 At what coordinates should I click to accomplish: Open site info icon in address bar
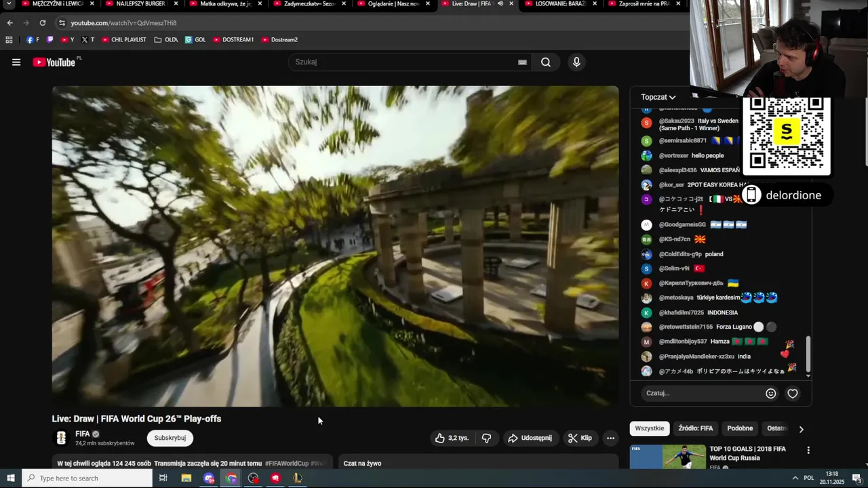click(62, 23)
